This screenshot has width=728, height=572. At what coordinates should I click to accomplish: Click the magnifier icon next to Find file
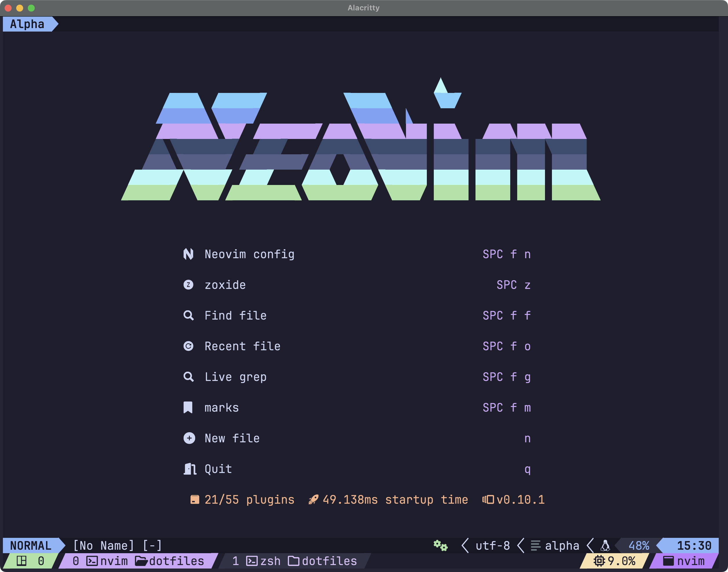tap(188, 316)
